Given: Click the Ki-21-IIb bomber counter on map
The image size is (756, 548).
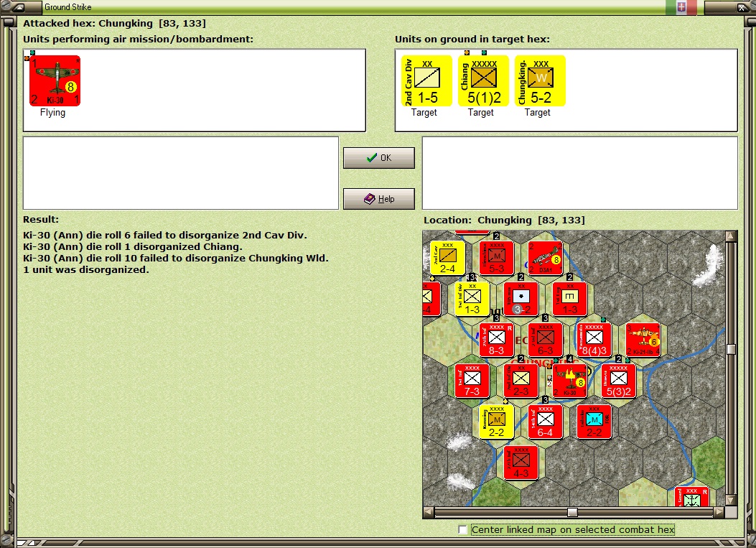Looking at the screenshot, I should (643, 340).
